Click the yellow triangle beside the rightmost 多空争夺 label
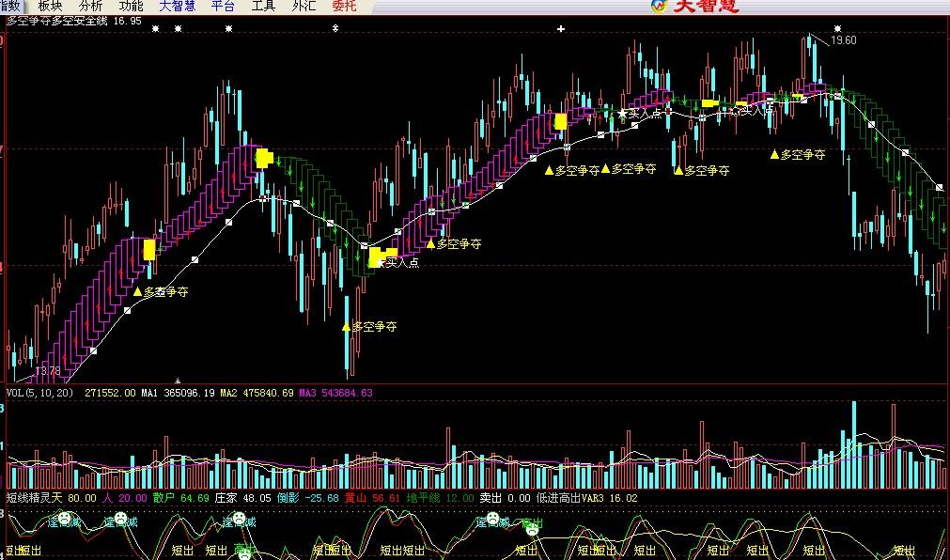 774,154
